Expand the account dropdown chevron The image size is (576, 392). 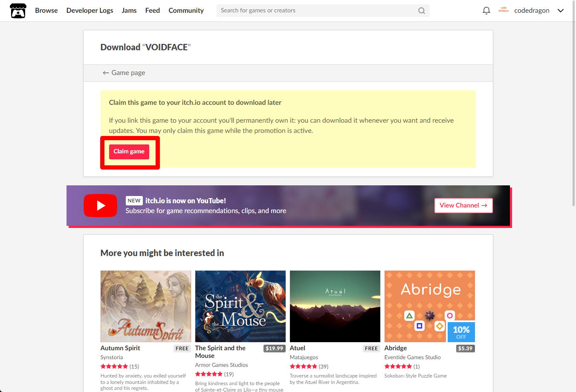coord(561,11)
